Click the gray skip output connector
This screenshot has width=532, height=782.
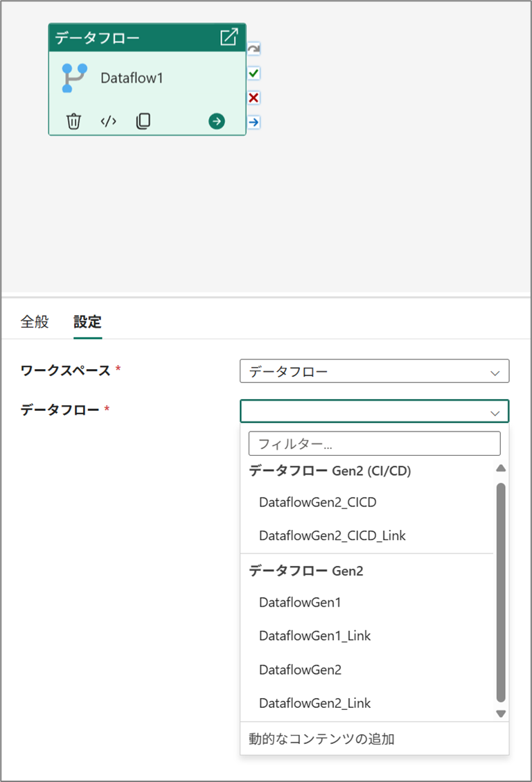click(x=254, y=49)
